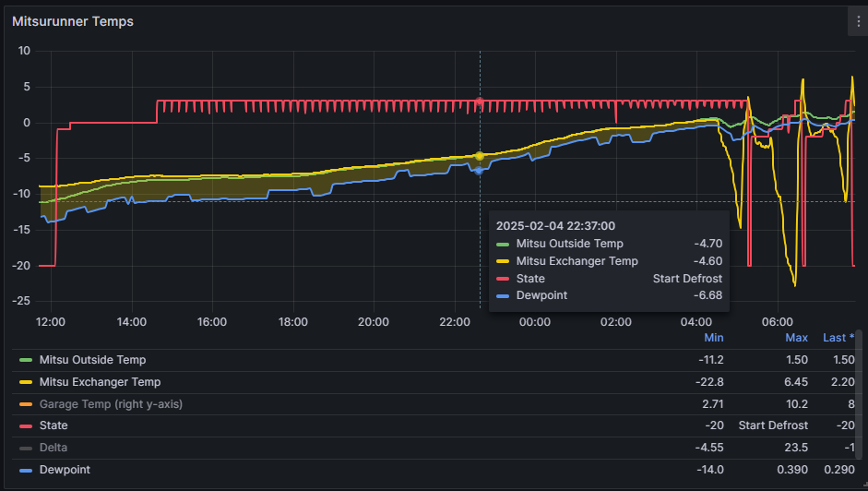This screenshot has height=491, width=868.
Task: Click the Mitsurunner Temps panel title
Action: (73, 21)
